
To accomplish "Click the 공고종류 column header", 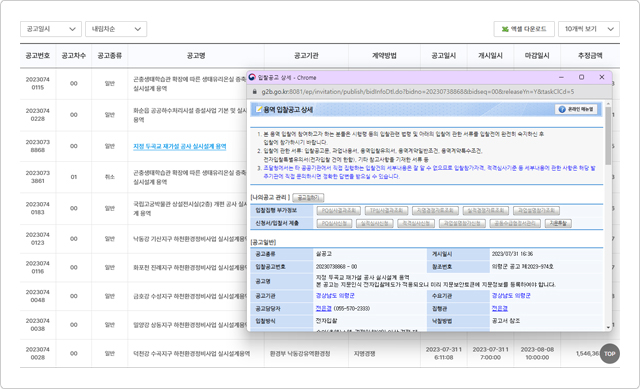I will pos(109,56).
